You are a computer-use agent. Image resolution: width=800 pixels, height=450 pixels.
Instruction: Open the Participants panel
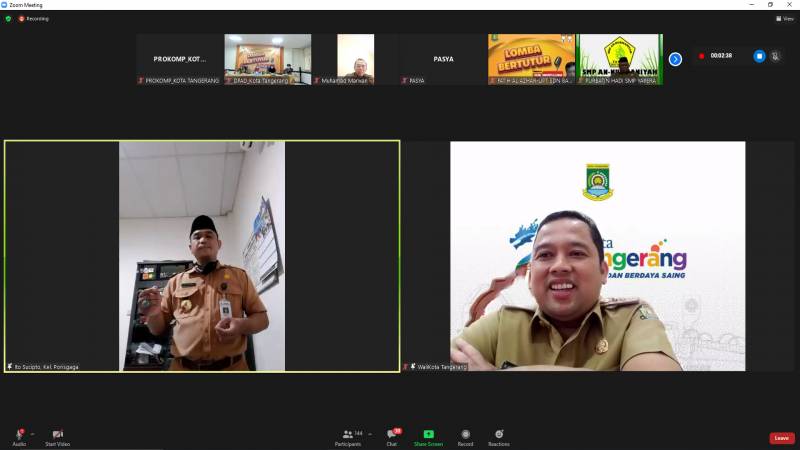(x=350, y=436)
